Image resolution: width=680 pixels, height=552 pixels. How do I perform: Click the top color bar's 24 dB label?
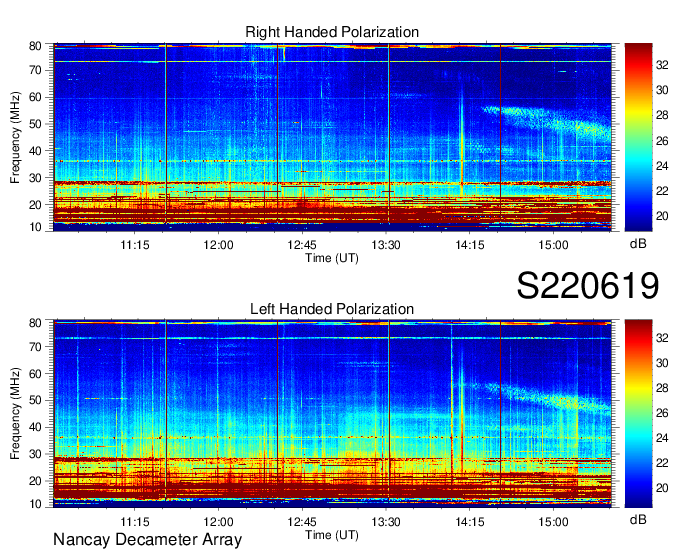(x=662, y=166)
